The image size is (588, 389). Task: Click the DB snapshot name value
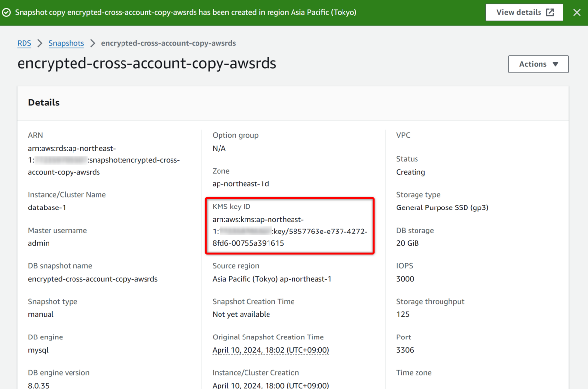pos(93,279)
